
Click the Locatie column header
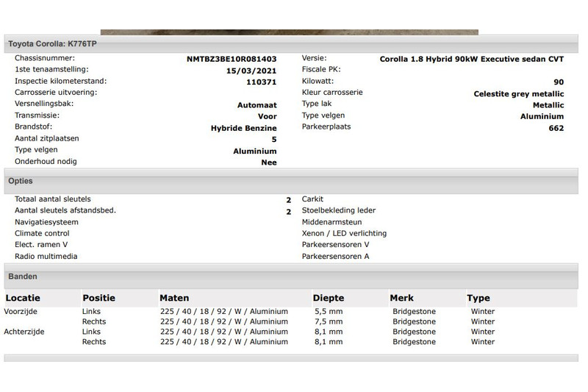pyautogui.click(x=23, y=298)
